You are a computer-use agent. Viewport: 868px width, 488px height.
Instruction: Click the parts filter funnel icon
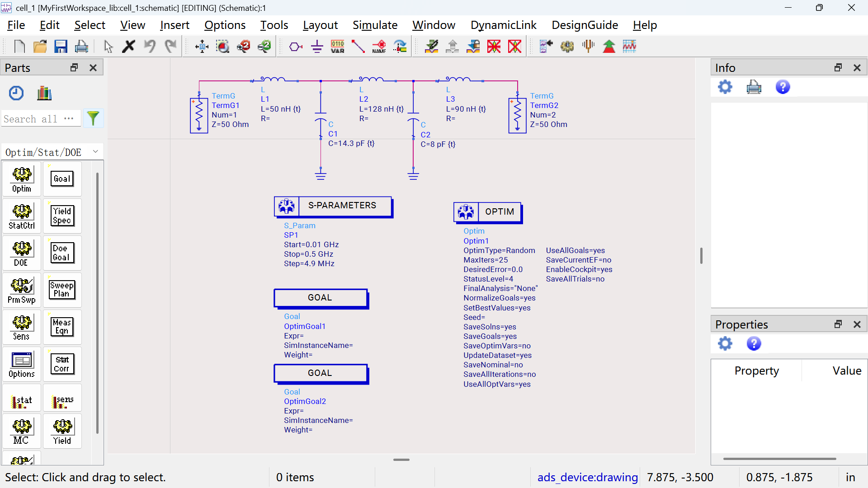tap(93, 118)
